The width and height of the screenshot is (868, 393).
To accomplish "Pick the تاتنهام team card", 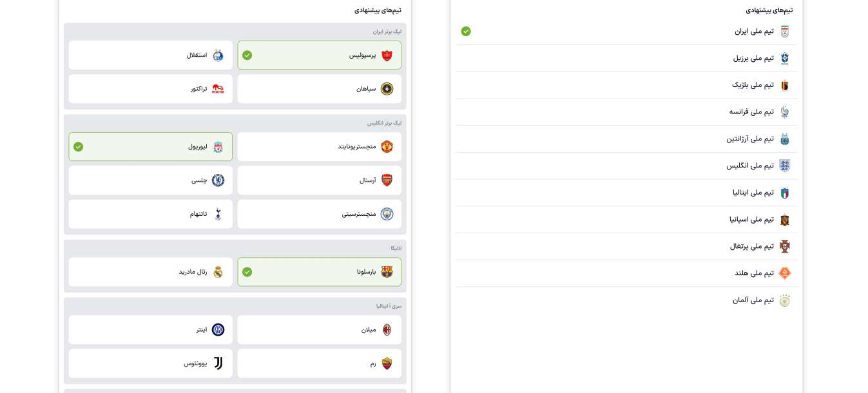I will coord(150,214).
